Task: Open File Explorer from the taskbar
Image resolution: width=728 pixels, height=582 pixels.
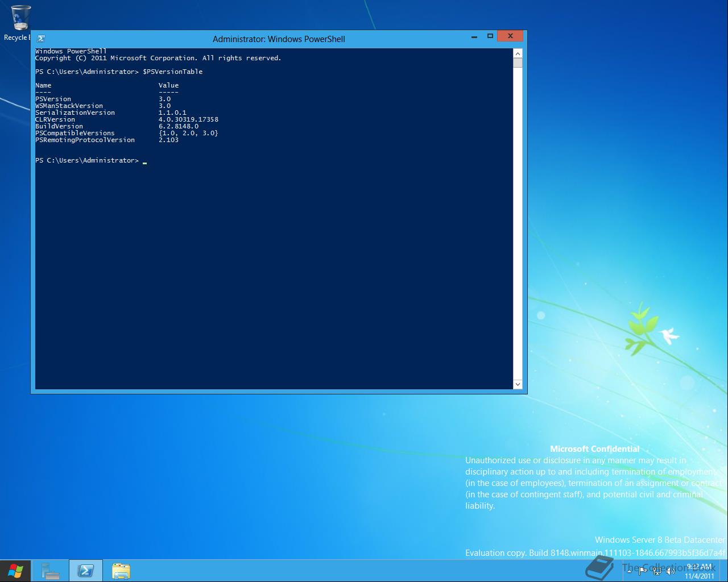Action: pyautogui.click(x=121, y=571)
